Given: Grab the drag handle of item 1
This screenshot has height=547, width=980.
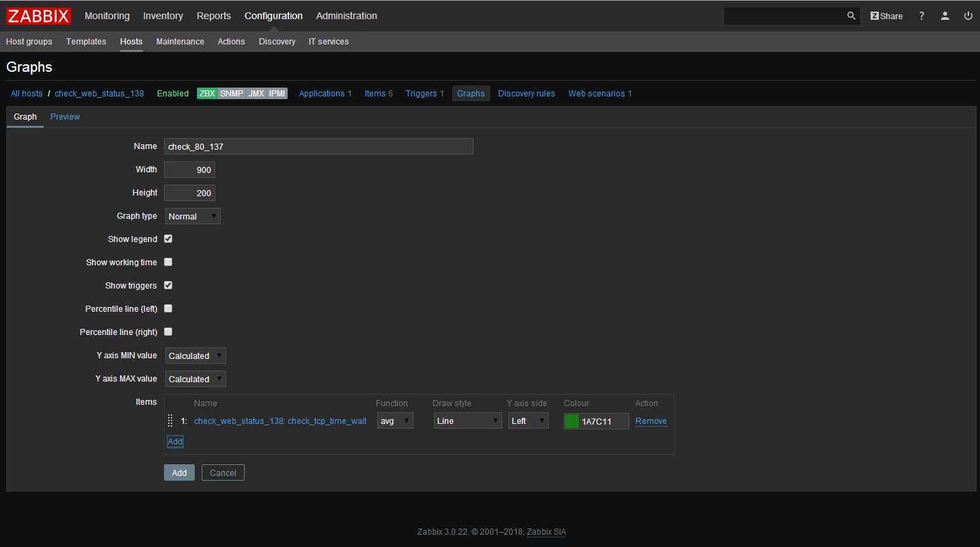Looking at the screenshot, I should [170, 421].
